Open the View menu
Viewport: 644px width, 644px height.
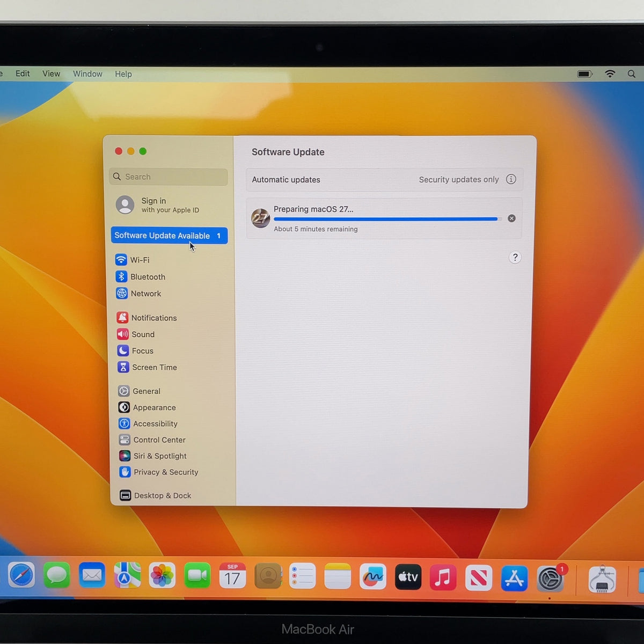[52, 74]
